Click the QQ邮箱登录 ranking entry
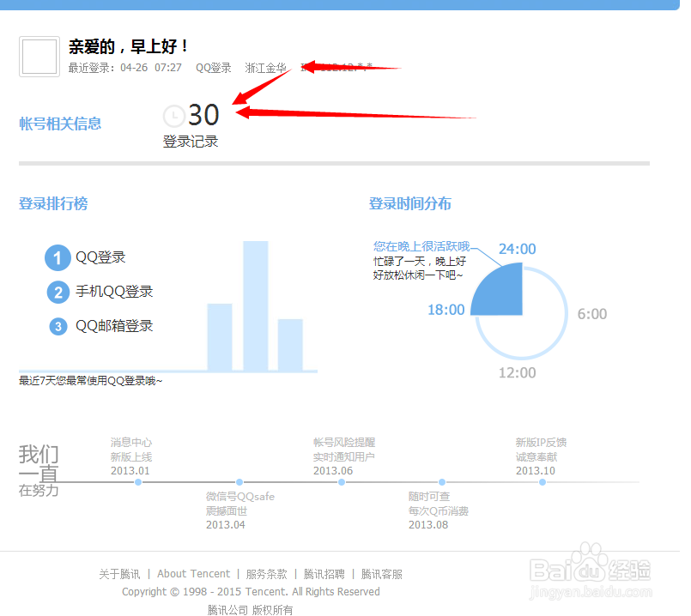 pos(114,326)
